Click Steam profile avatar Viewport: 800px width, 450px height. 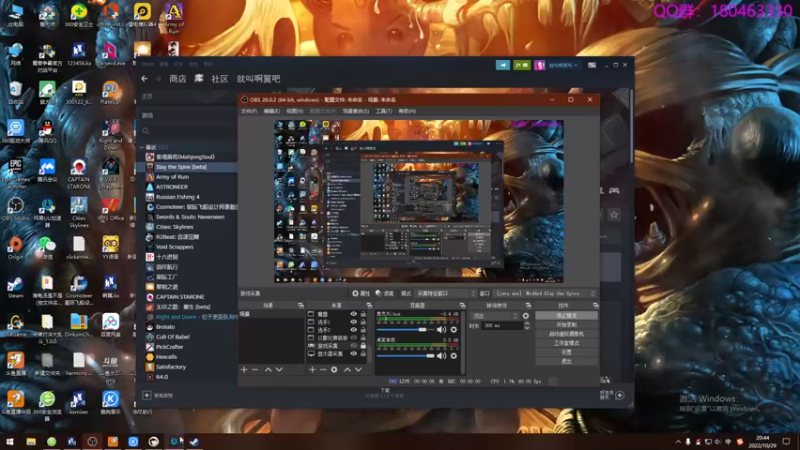[539, 65]
